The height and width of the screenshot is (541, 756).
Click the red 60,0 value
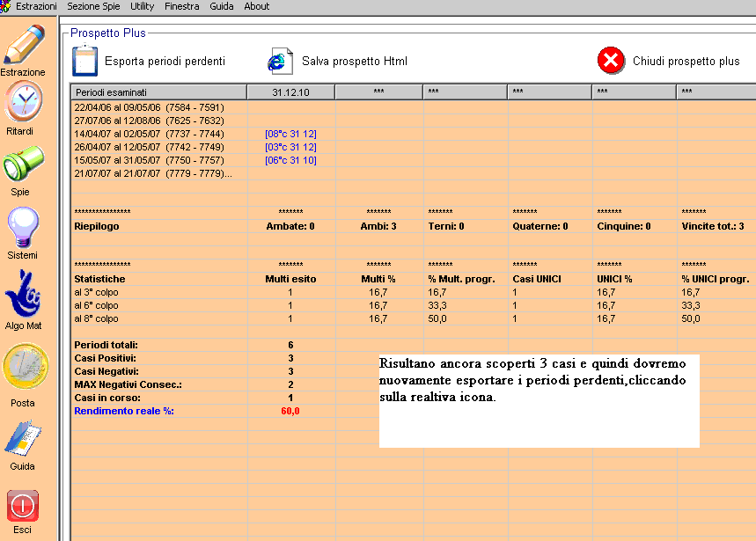click(x=290, y=411)
